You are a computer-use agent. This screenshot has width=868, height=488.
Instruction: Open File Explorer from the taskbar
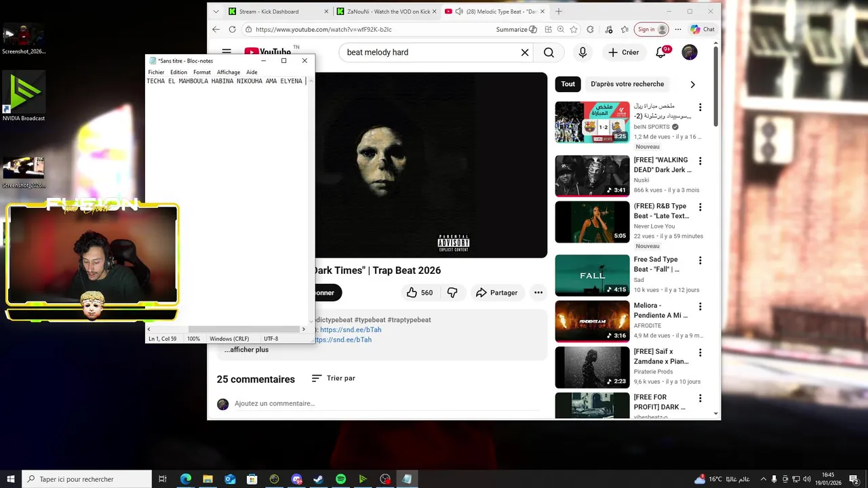click(x=208, y=479)
